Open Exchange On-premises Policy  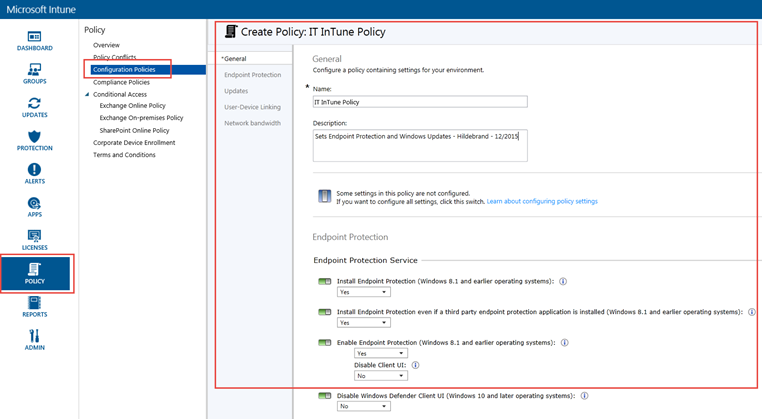141,118
